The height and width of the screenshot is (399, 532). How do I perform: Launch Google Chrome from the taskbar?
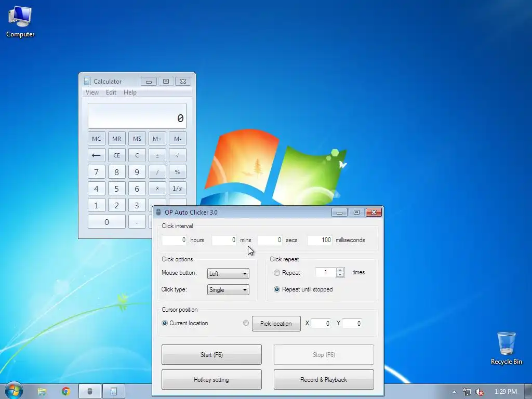coord(66,392)
